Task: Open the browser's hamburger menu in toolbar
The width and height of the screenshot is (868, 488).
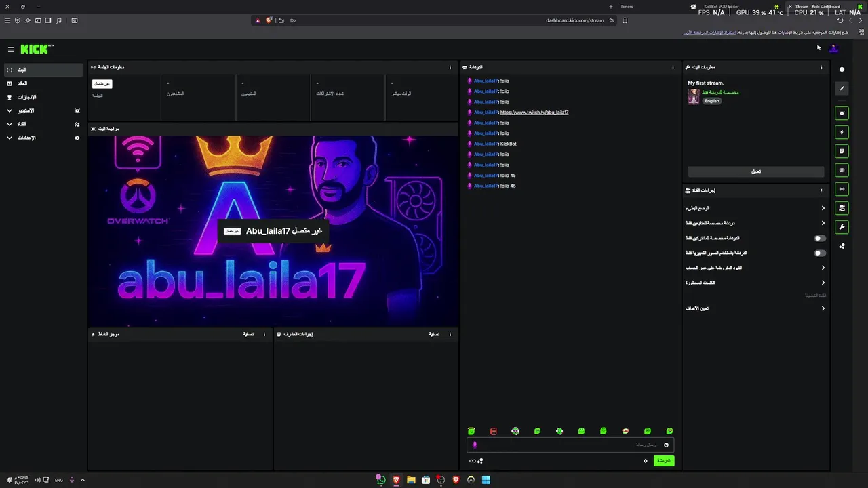Action: 7,20
